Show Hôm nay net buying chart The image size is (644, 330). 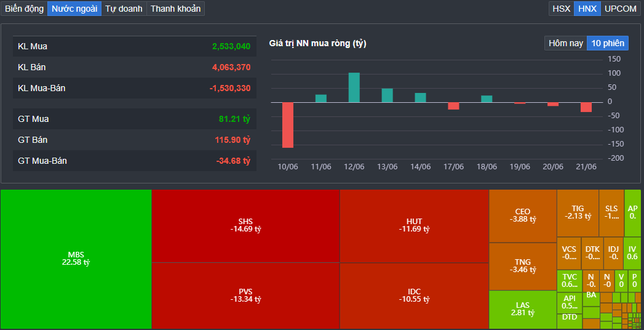pyautogui.click(x=565, y=43)
